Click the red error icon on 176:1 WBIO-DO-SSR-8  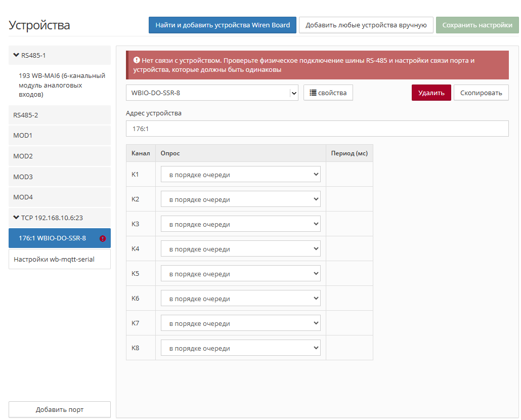(103, 238)
